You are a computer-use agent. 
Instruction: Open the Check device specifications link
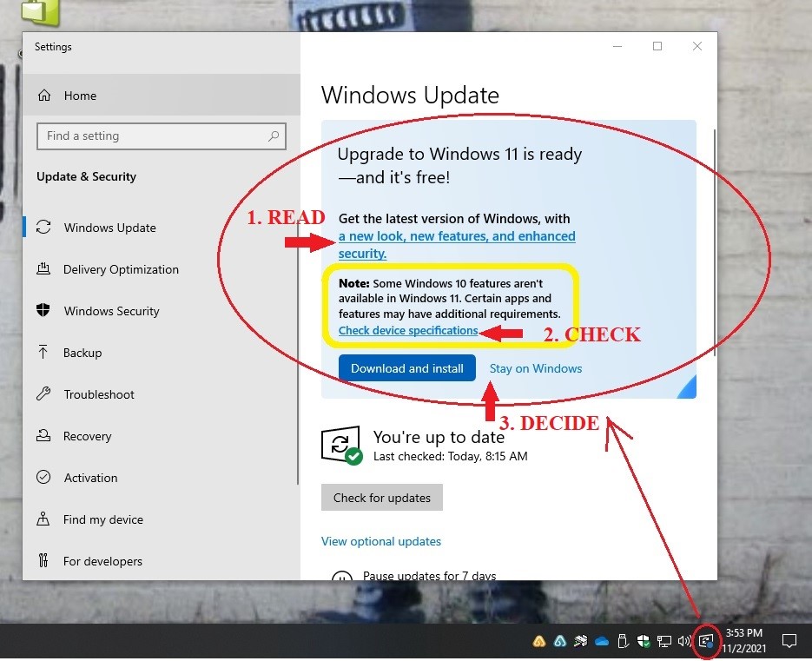pos(408,331)
